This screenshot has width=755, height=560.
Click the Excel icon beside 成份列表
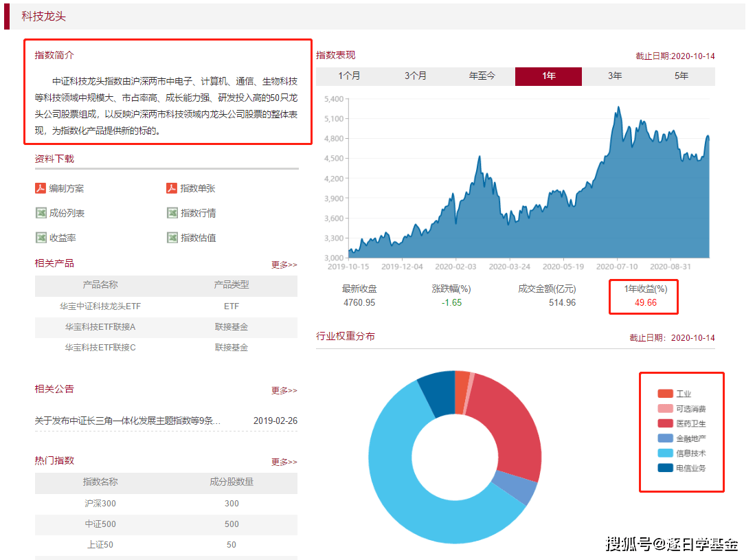pyautogui.click(x=41, y=213)
